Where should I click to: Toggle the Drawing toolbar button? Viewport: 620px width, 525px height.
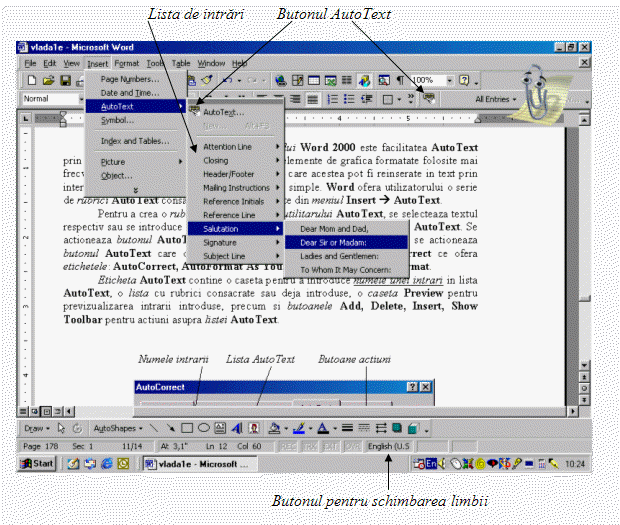click(x=364, y=81)
